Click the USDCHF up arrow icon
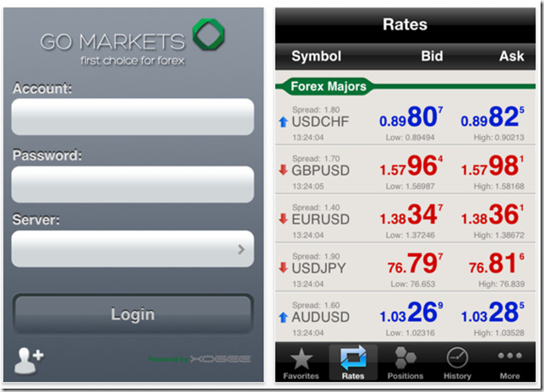 click(x=284, y=122)
